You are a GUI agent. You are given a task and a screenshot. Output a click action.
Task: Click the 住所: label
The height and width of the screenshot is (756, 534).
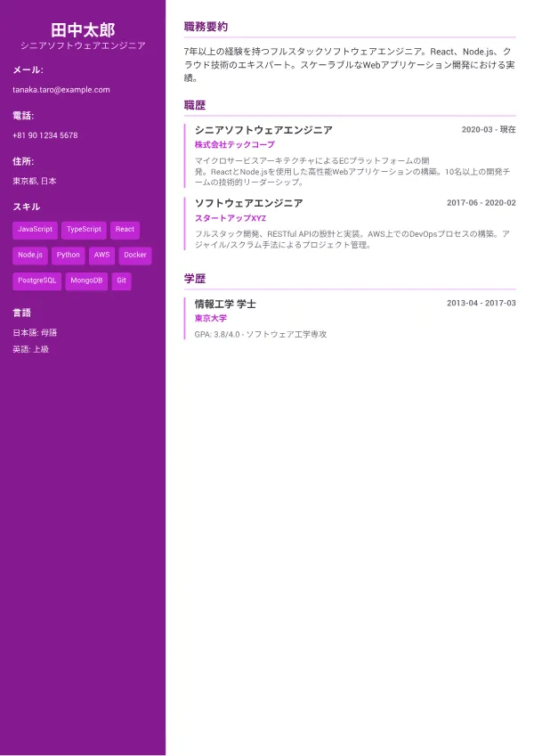click(23, 161)
